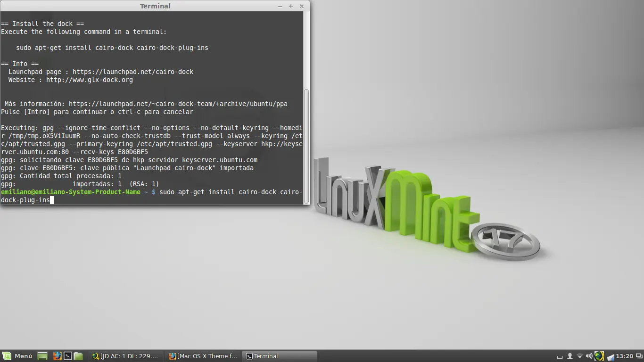Open the Wi-Fi network tray icon
Image resolution: width=644 pixels, height=362 pixels.
(x=580, y=356)
